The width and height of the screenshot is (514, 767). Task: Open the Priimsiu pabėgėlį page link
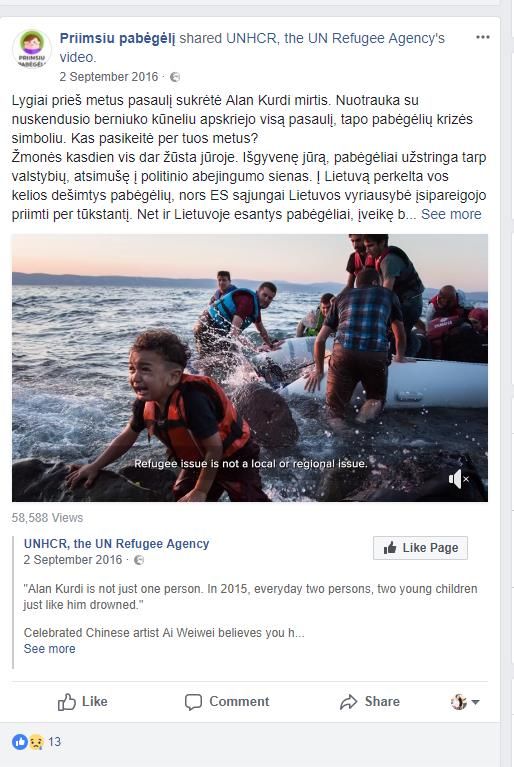click(x=117, y=38)
